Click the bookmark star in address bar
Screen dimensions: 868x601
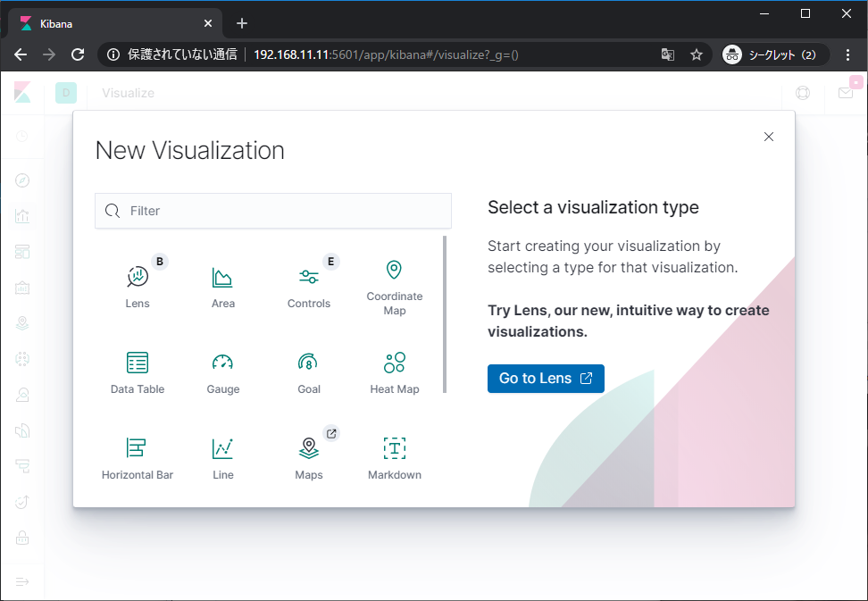(697, 54)
